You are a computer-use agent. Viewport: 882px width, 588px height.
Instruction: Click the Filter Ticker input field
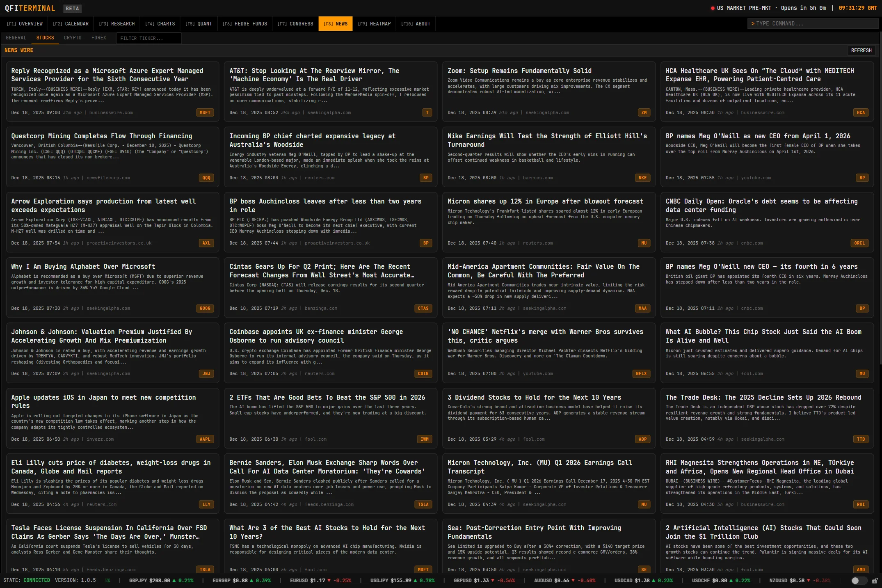tap(149, 38)
